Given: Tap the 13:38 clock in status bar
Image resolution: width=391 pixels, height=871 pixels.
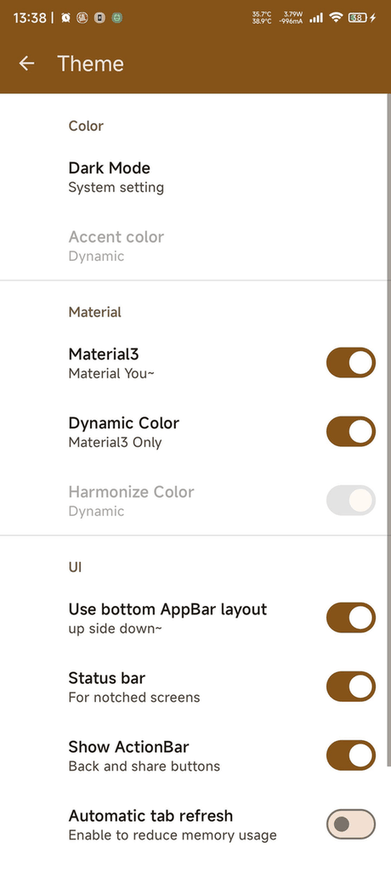Looking at the screenshot, I should [x=29, y=18].
